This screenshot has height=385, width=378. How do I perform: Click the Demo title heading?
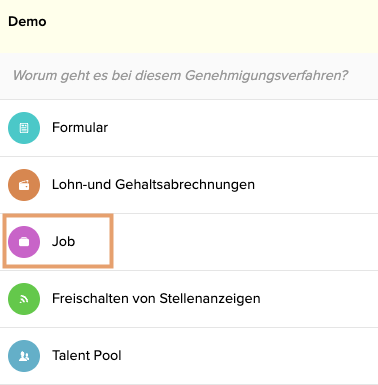point(27,22)
